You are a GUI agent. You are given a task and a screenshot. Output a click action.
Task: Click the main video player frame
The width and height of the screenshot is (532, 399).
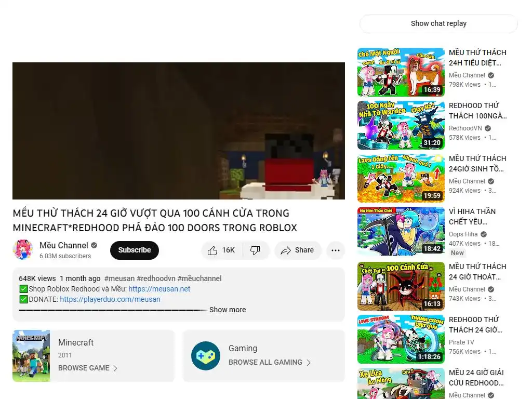(179, 130)
